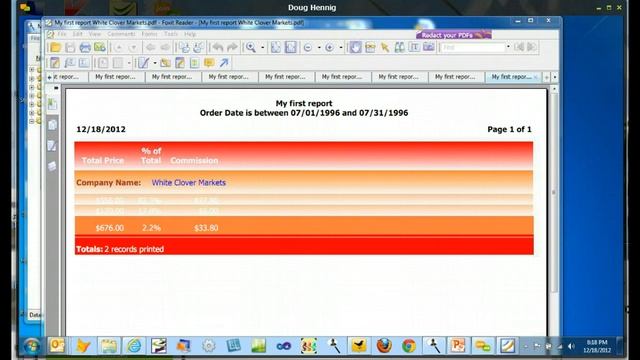The image size is (640, 360).
Task: Open the Pages thumbnails panel in sidebar
Action: pos(52,125)
